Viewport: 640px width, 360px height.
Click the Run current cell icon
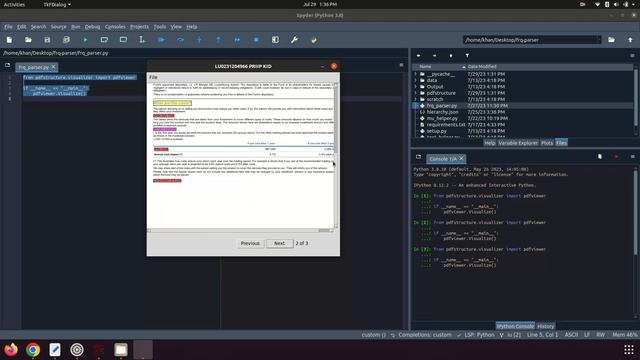coord(104,40)
